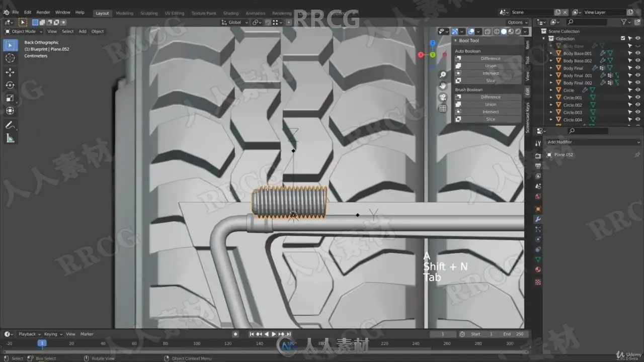Open Object properties tab
The image size is (644, 362).
coord(538,209)
